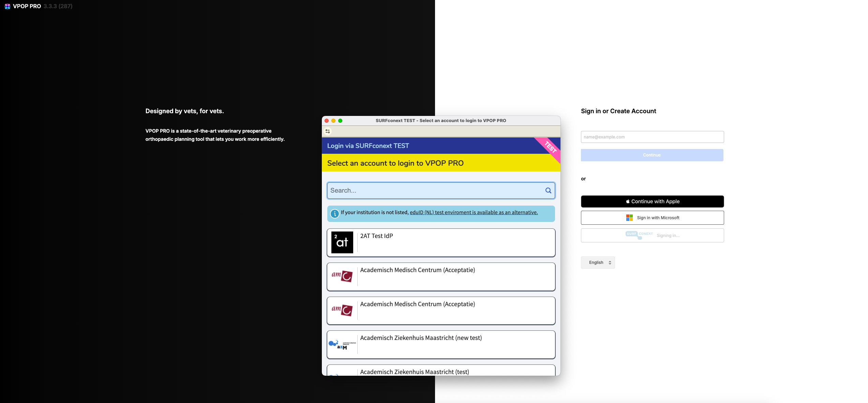Open the English language dropdown
Viewport: 868px width, 403px height.
(598, 263)
